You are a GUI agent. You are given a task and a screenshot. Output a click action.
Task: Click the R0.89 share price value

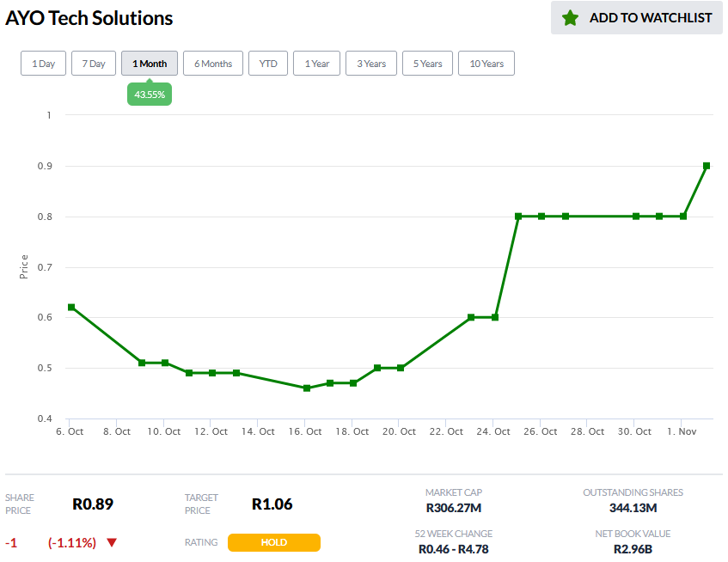tap(93, 504)
